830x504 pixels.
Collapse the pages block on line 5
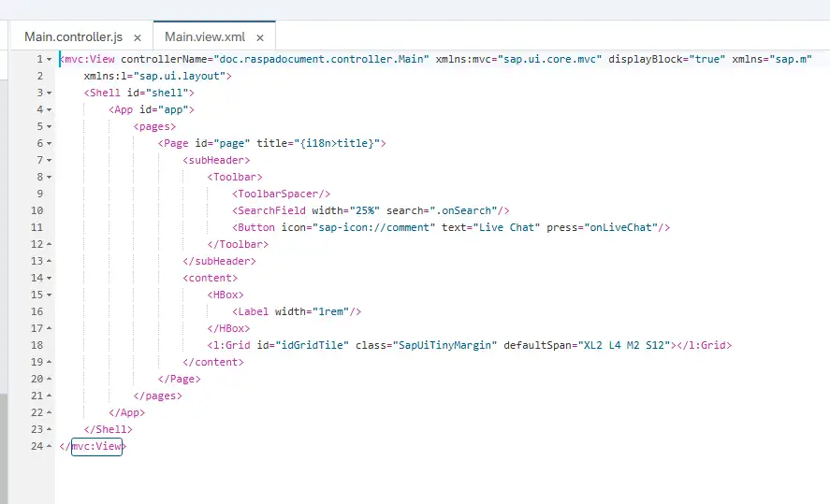[x=50, y=127]
